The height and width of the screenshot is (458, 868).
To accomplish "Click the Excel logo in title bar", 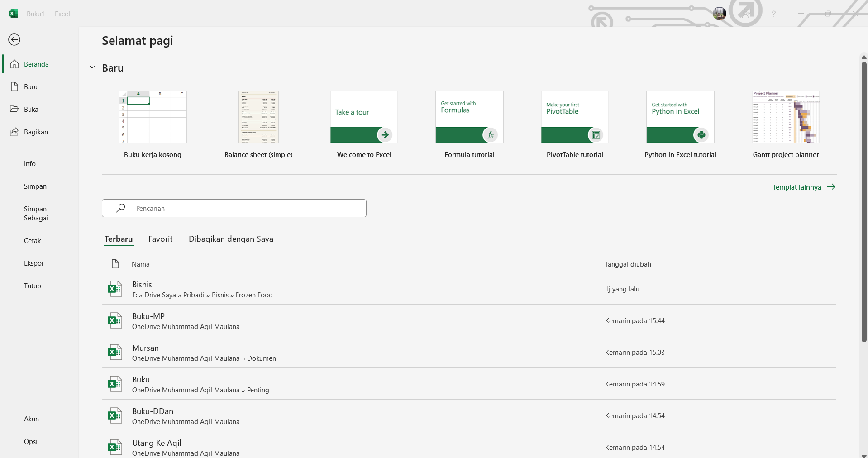I will 14,14.
